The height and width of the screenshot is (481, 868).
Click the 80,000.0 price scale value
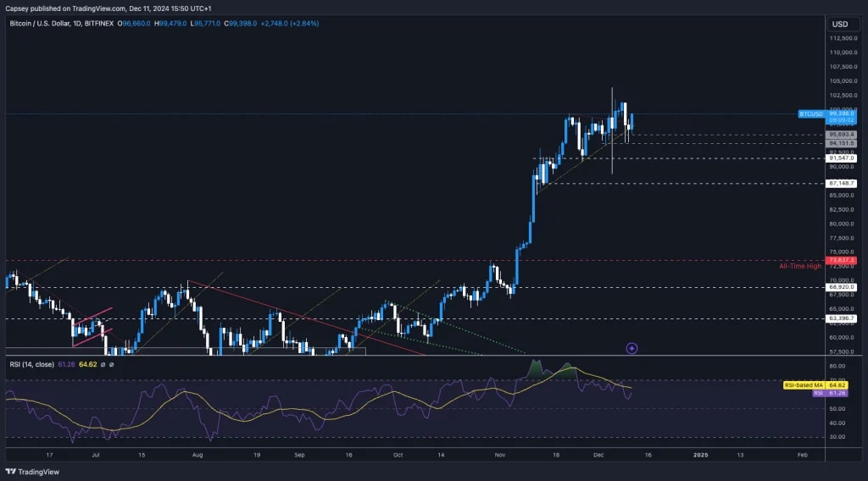tap(843, 224)
